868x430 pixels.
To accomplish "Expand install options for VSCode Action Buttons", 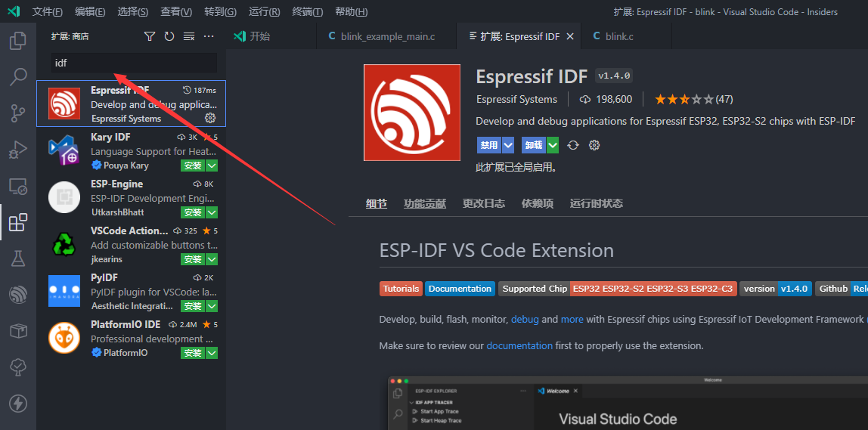I will coord(212,259).
